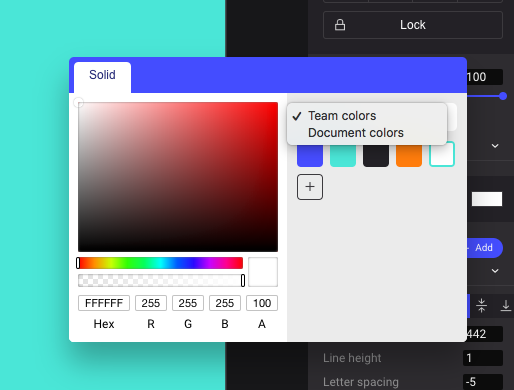The height and width of the screenshot is (390, 514).
Task: Click the Line height input field
Action: (483, 358)
